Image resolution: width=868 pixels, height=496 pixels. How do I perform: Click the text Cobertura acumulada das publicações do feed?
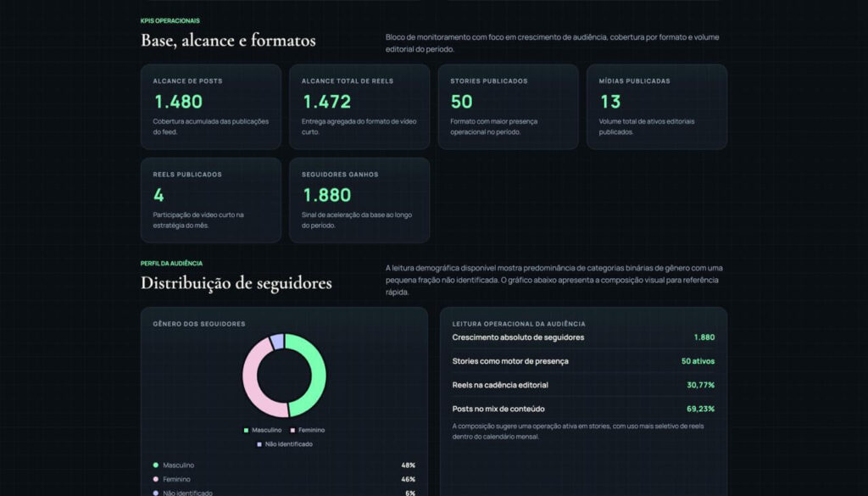point(211,127)
